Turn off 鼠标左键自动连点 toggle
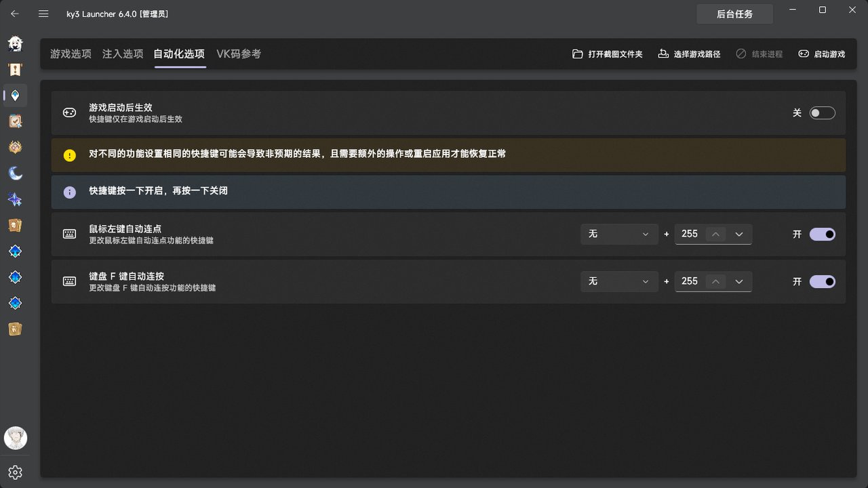The image size is (868, 488). (822, 234)
